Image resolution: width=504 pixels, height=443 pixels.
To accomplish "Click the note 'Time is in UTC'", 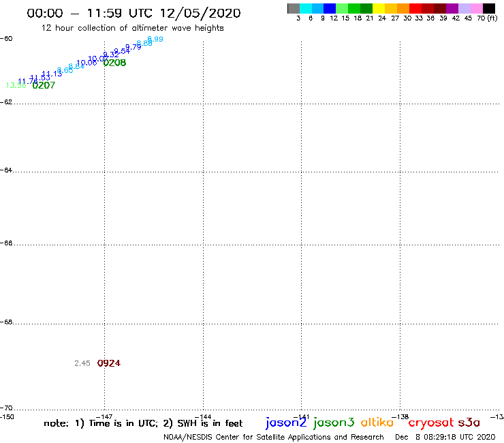I will pyautogui.click(x=123, y=423).
